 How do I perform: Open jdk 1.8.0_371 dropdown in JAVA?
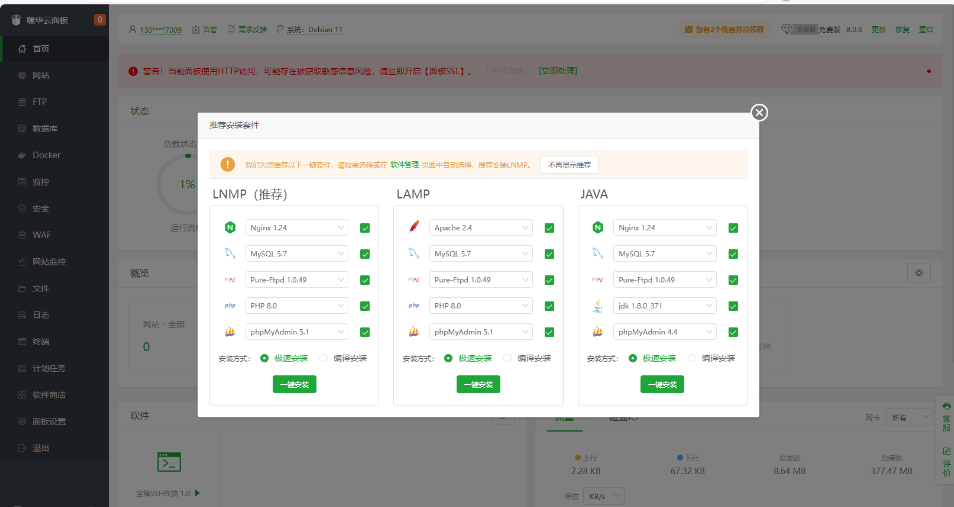[665, 306]
